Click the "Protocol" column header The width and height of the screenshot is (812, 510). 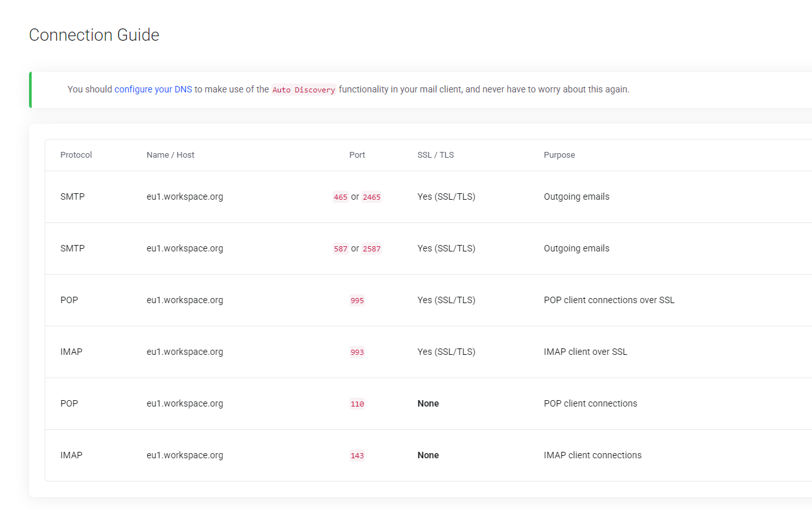[76, 155]
